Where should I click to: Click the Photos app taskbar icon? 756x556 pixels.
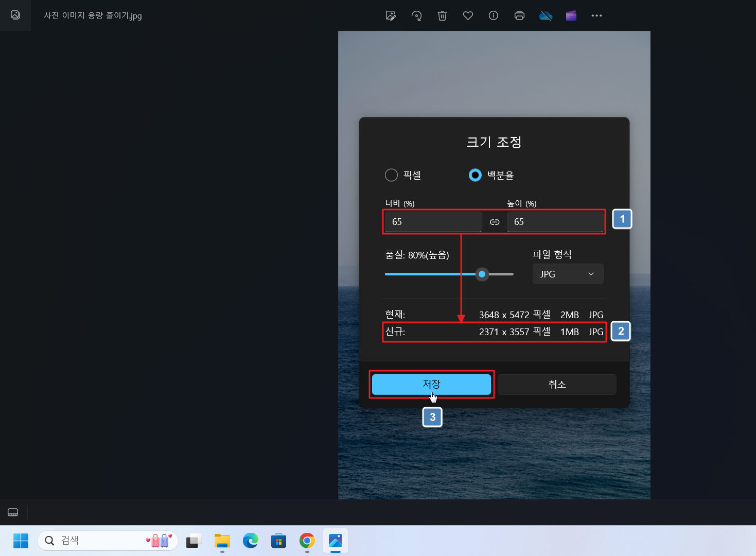(x=336, y=541)
